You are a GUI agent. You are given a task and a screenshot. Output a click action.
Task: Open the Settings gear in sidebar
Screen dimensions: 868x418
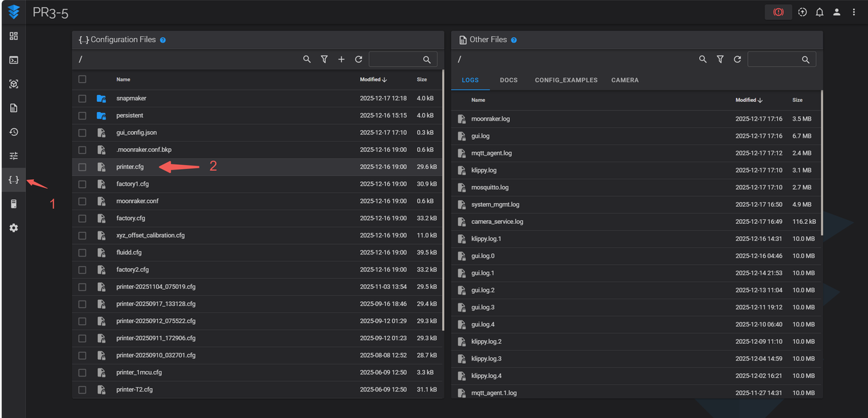pyautogui.click(x=14, y=228)
